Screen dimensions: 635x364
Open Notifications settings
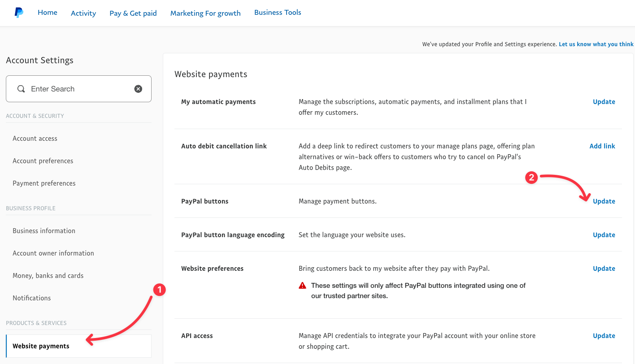pyautogui.click(x=32, y=298)
